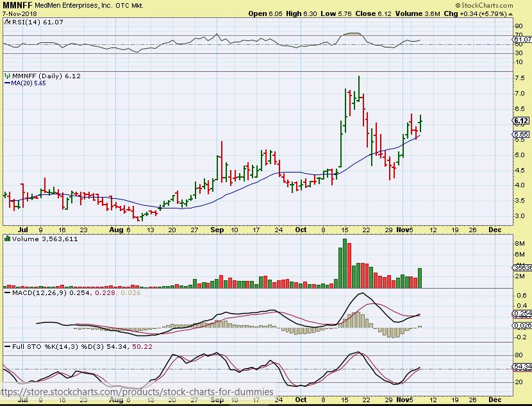Click the MMNFF (Daily) 6.12 label

coord(47,76)
